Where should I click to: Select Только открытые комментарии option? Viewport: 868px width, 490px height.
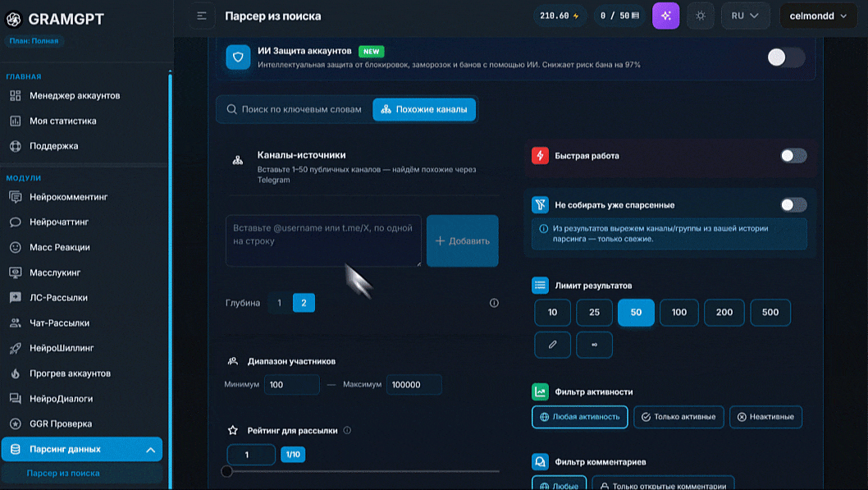tap(663, 483)
